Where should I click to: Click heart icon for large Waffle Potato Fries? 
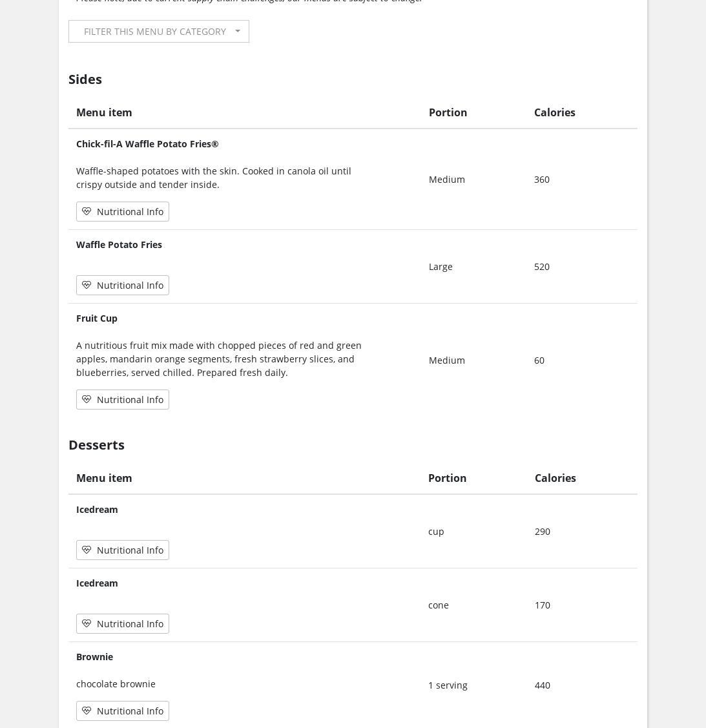(87, 285)
